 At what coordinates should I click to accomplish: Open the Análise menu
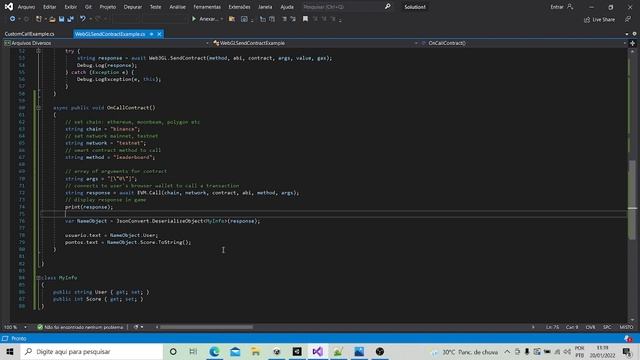(x=177, y=7)
